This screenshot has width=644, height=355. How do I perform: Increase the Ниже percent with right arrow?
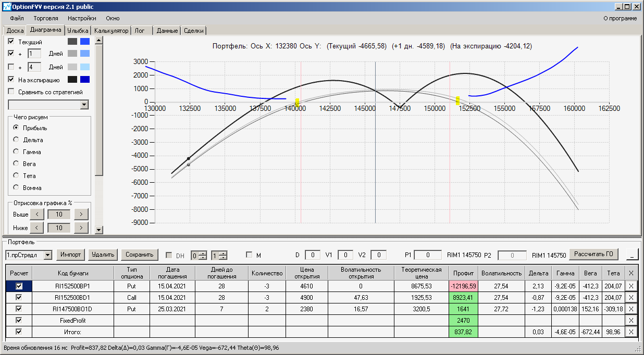(x=81, y=227)
